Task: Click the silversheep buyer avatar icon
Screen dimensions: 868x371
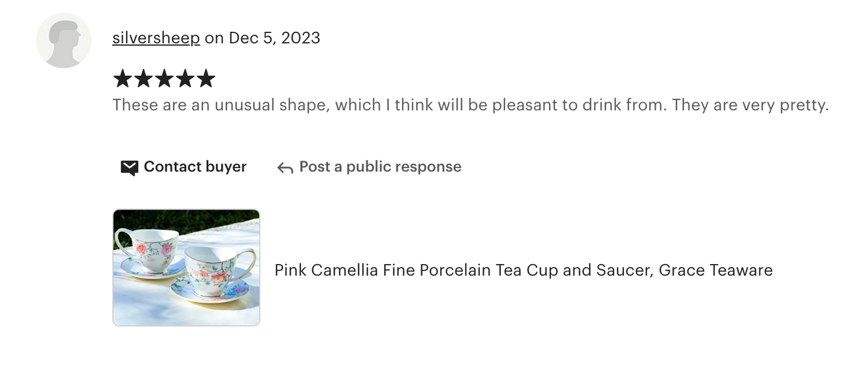Action: pos(64,40)
